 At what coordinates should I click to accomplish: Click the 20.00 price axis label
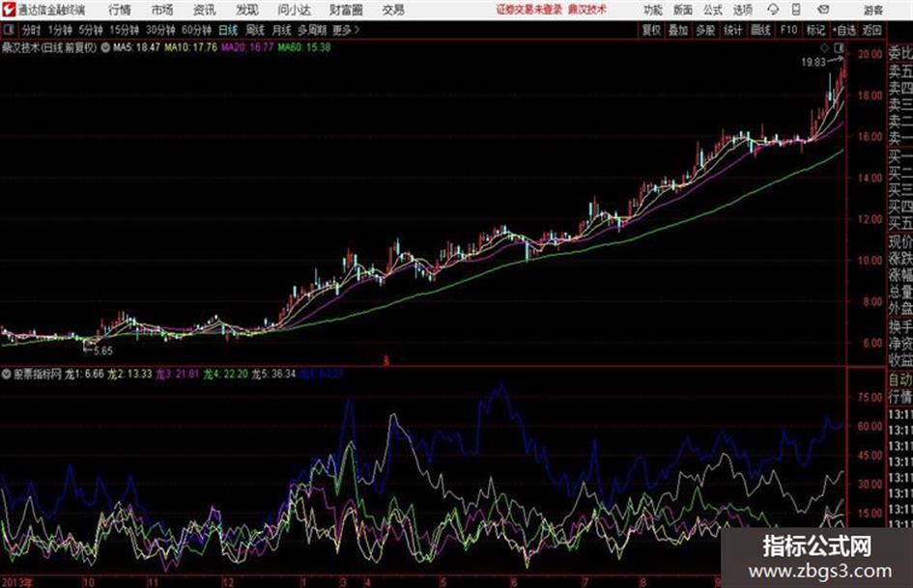pos(870,54)
